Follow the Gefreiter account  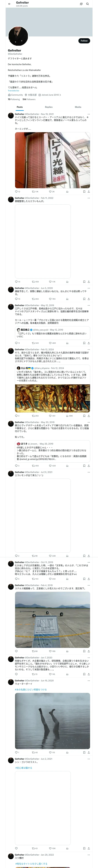[x=84, y=41]
